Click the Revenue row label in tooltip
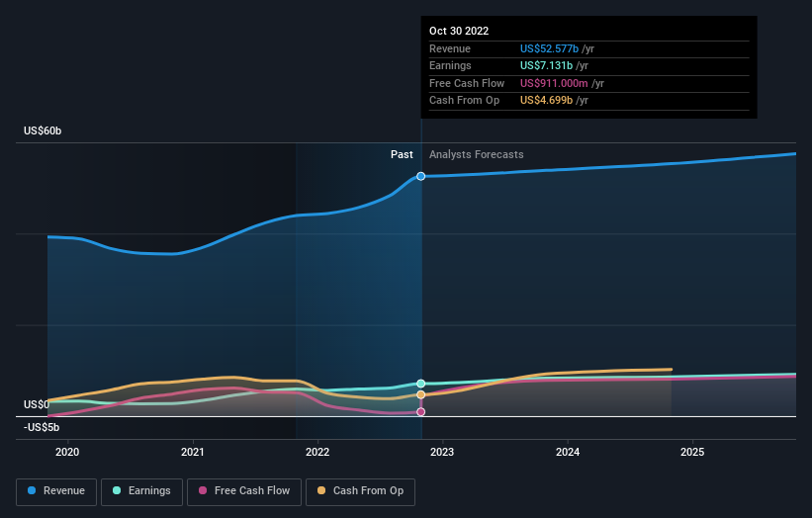812x518 pixels. pyautogui.click(x=450, y=48)
